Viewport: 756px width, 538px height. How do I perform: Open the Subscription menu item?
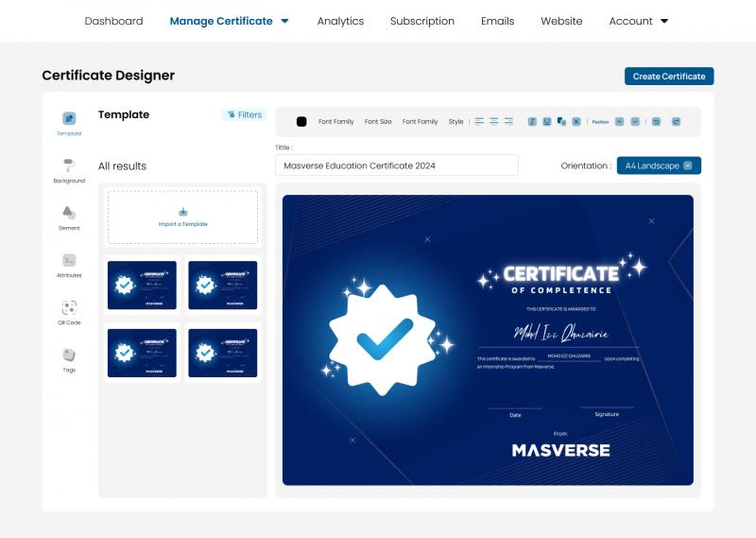coord(421,21)
